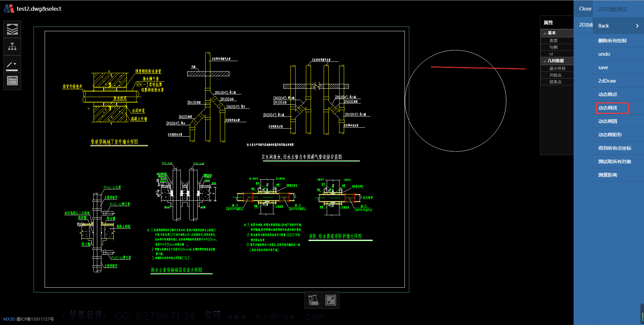Click 测量距离 item
644x325 pixels.
(x=618, y=175)
